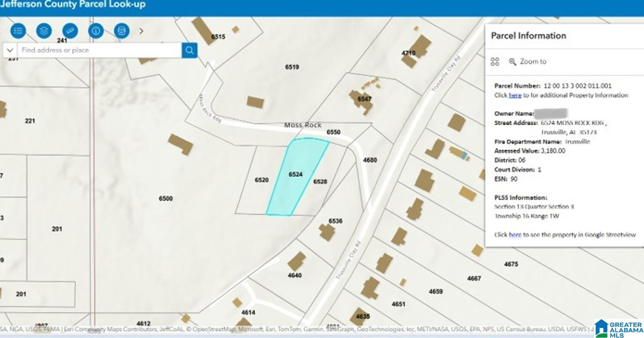Open the legend list widget
The width and height of the screenshot is (644, 338).
pos(18,31)
